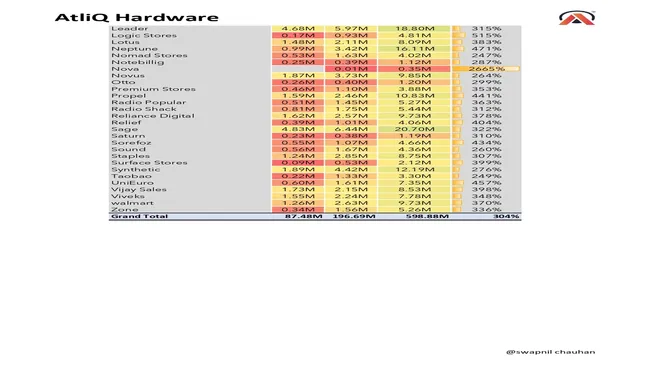Click Grand Total 87.48M value
Viewport: 650px width, 366px height.
pyautogui.click(x=303, y=216)
